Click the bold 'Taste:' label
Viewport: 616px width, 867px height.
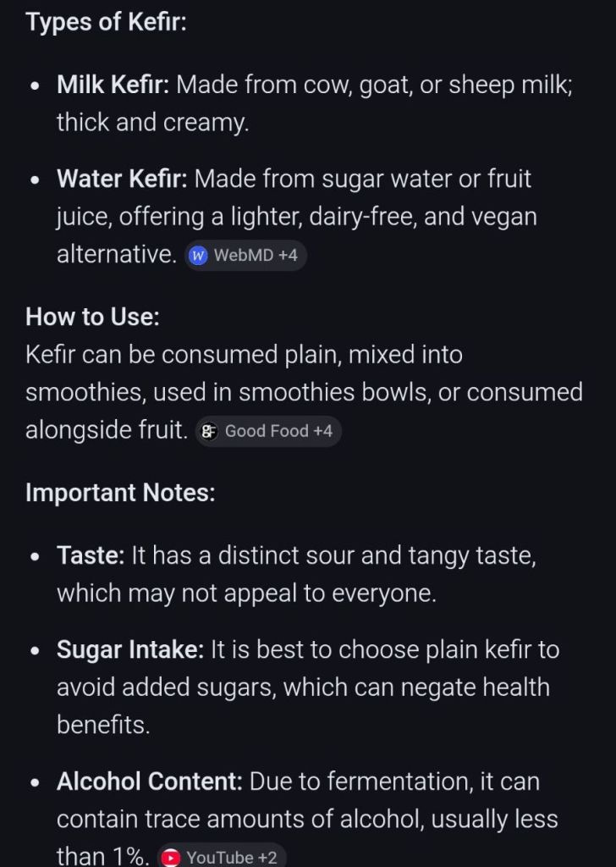tap(91, 555)
